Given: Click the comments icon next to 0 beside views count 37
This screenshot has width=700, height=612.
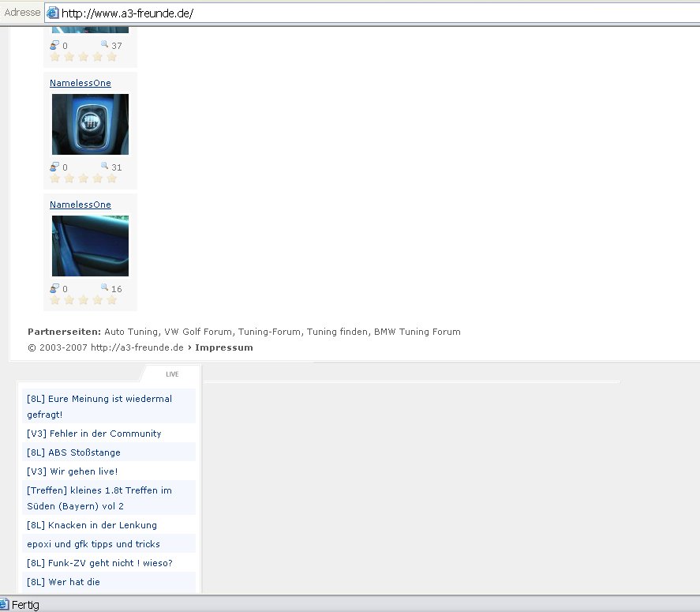Looking at the screenshot, I should click(54, 45).
